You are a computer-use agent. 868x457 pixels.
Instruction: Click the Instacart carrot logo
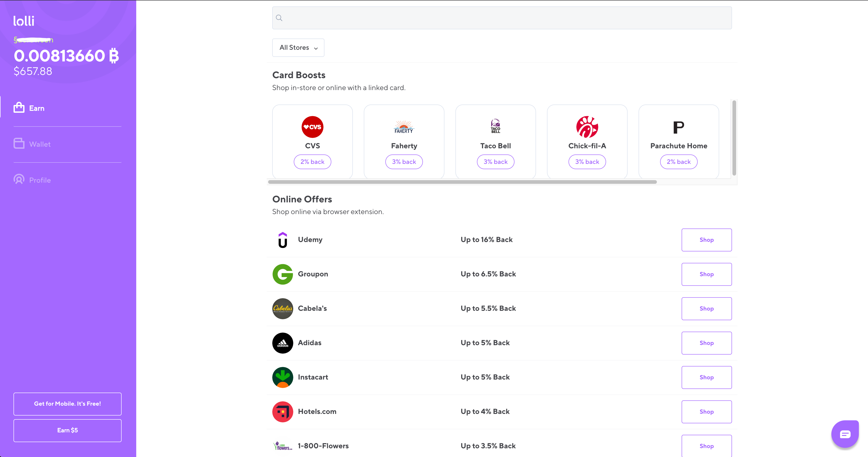(283, 377)
